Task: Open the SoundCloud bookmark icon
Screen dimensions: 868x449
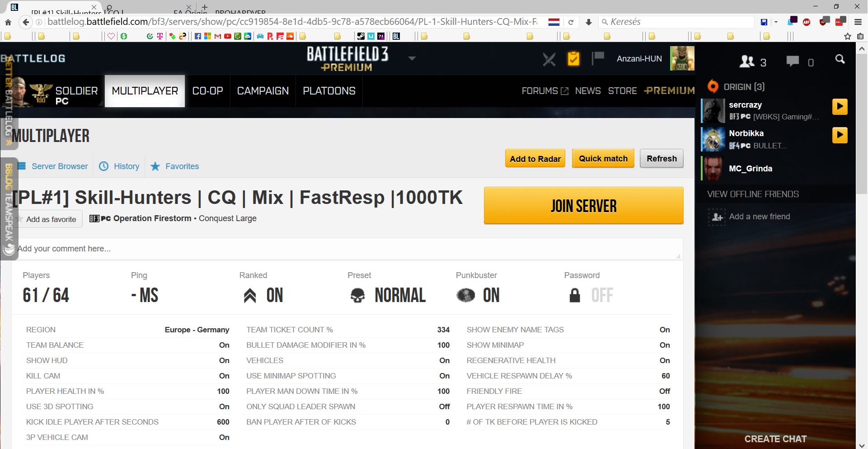Action: click(x=290, y=36)
